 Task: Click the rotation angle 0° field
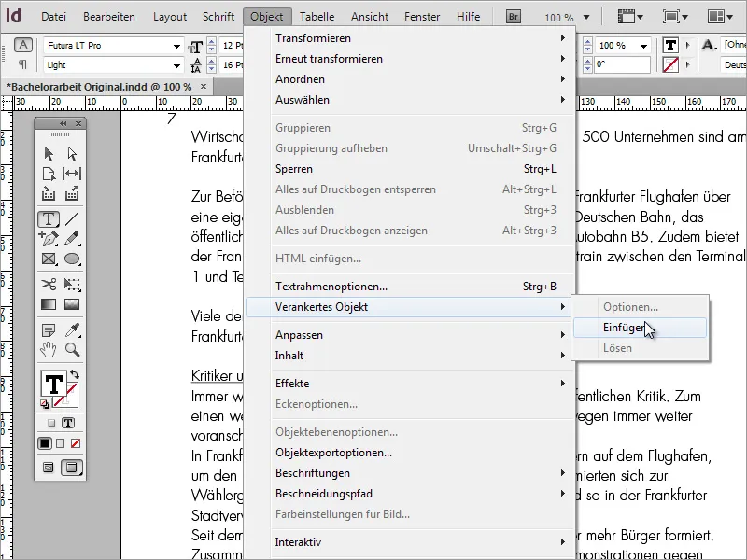[x=622, y=64]
